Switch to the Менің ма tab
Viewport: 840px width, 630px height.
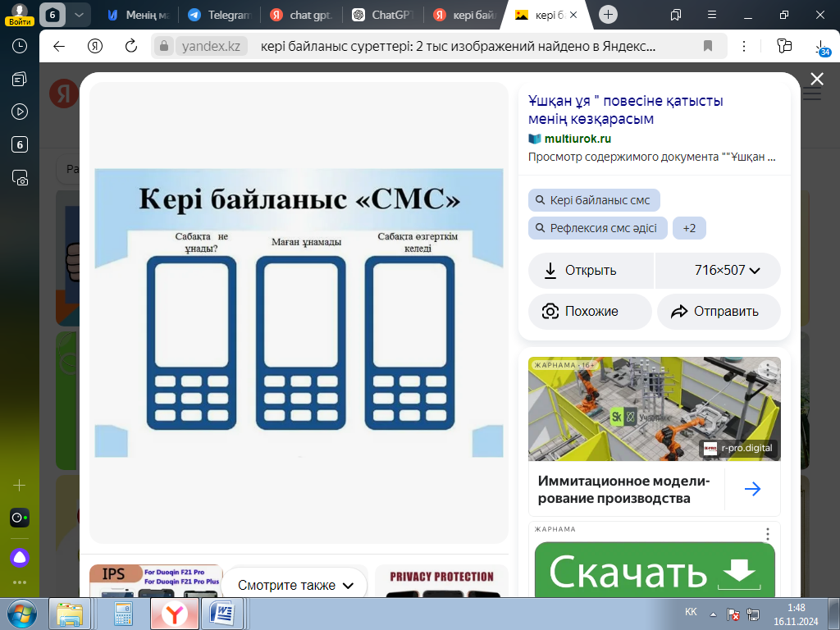[x=138, y=15]
